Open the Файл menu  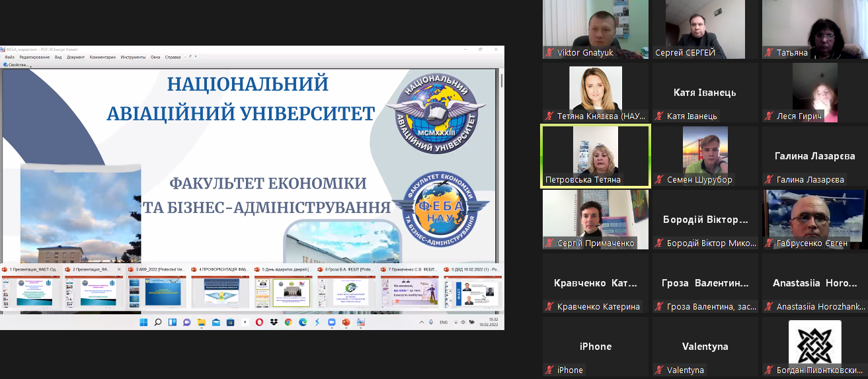tap(9, 58)
